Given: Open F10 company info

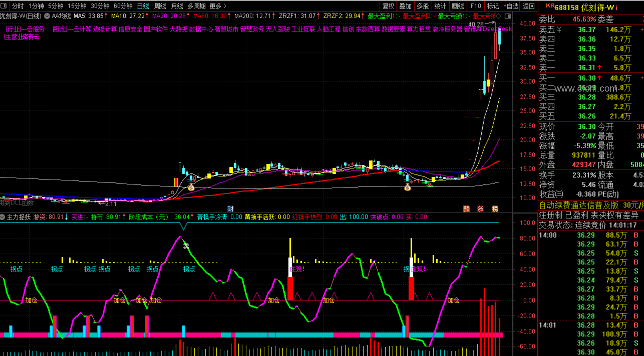Looking at the screenshot, I should (x=476, y=6).
